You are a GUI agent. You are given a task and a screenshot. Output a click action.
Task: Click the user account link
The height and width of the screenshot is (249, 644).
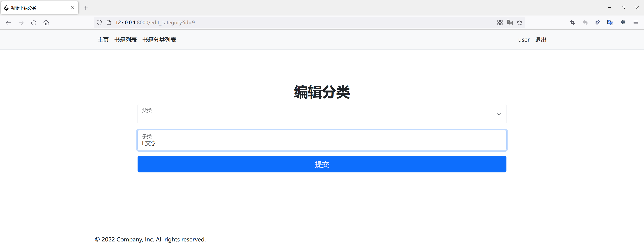click(524, 40)
